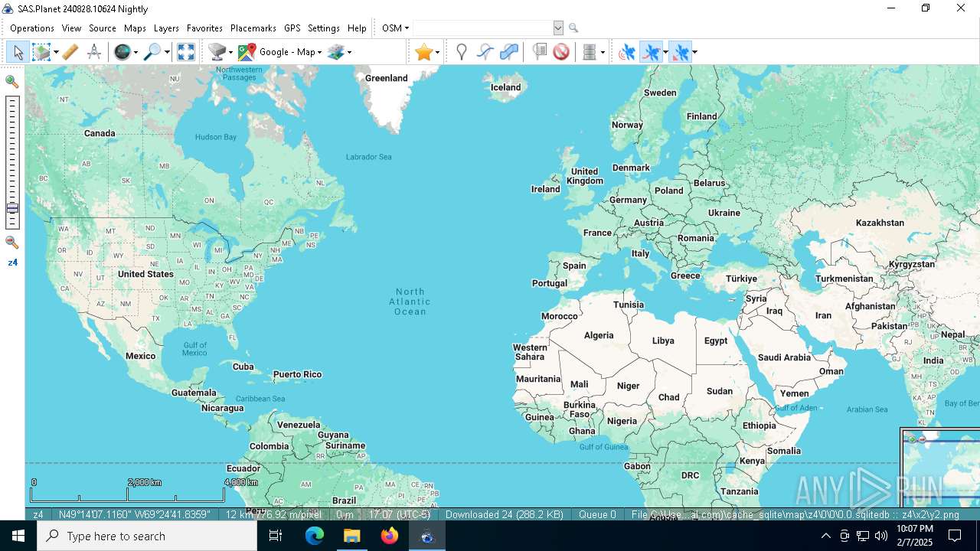Click the cache manager database icon
980x551 pixels.
pyautogui.click(x=590, y=52)
